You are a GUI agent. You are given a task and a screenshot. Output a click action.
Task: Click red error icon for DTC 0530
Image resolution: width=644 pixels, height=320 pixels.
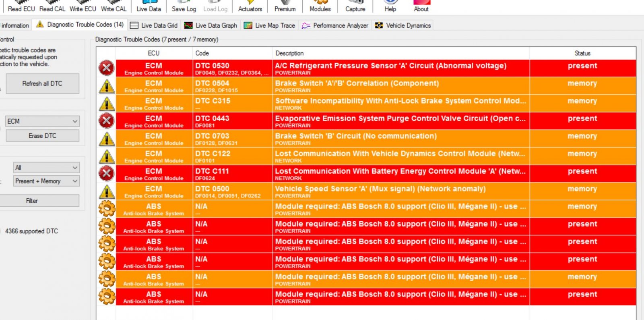[106, 68]
